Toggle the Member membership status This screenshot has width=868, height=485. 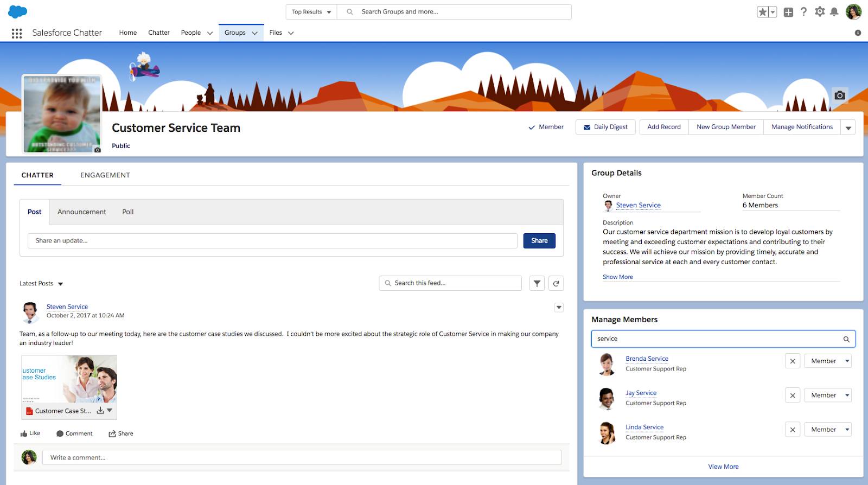[x=546, y=127]
